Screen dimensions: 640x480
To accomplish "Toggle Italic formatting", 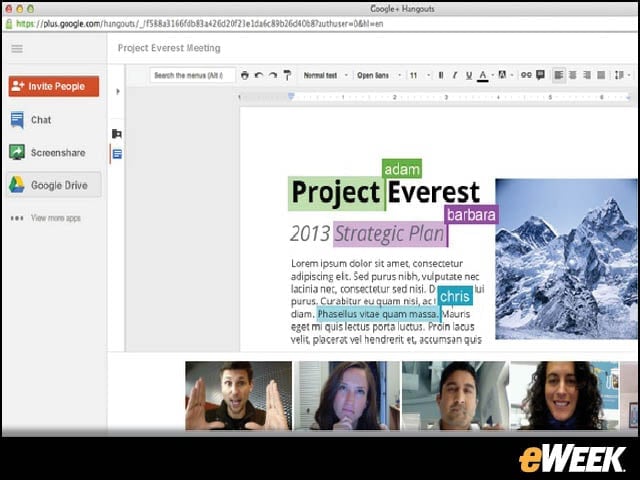I will [455, 75].
